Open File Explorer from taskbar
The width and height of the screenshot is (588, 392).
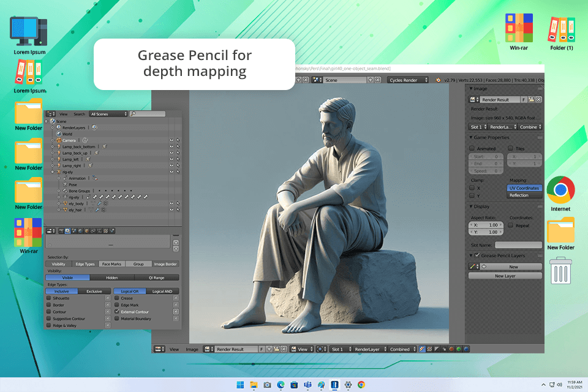click(254, 385)
